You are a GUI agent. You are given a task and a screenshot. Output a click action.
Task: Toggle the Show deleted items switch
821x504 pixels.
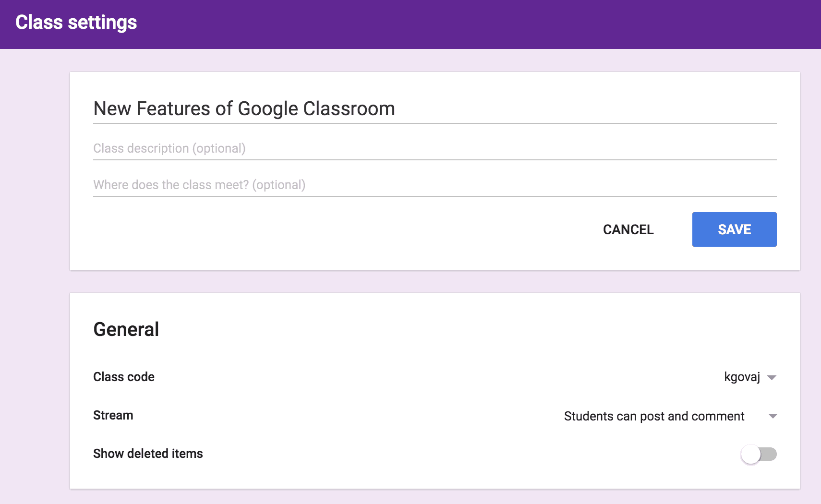tap(759, 454)
